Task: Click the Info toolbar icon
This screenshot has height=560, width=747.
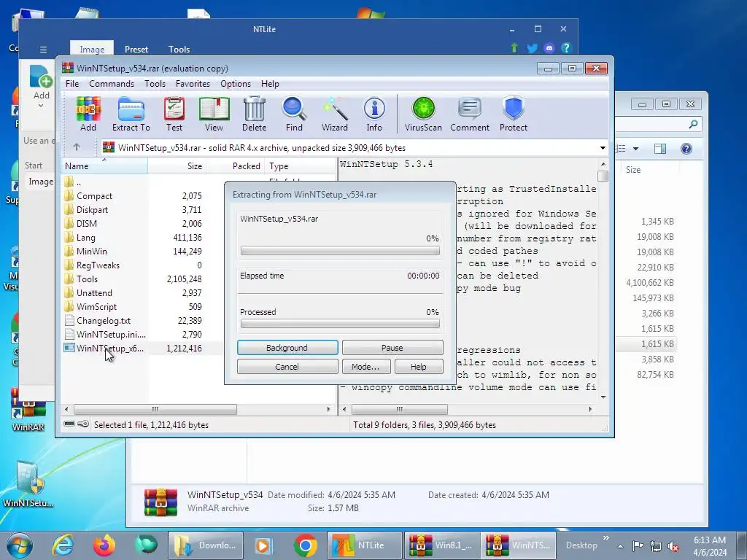Action: [x=374, y=114]
